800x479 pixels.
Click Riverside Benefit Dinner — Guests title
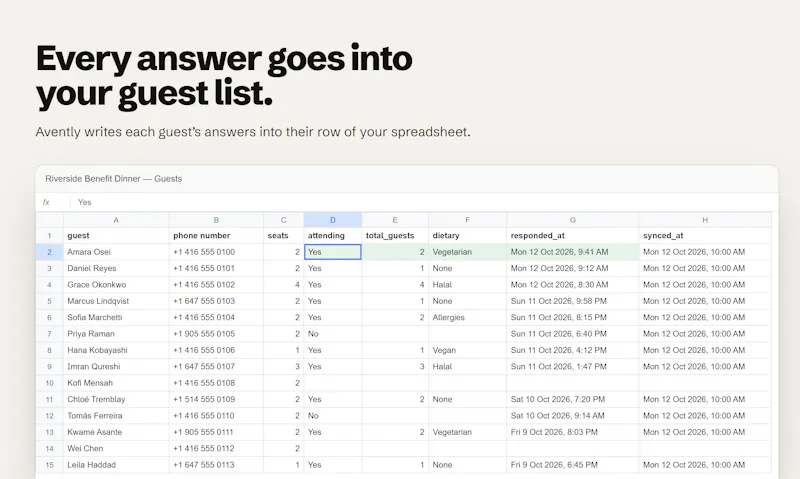tap(113, 179)
